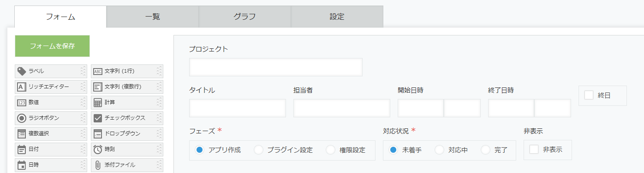Click the プロジェクト input field

[x=276, y=67]
